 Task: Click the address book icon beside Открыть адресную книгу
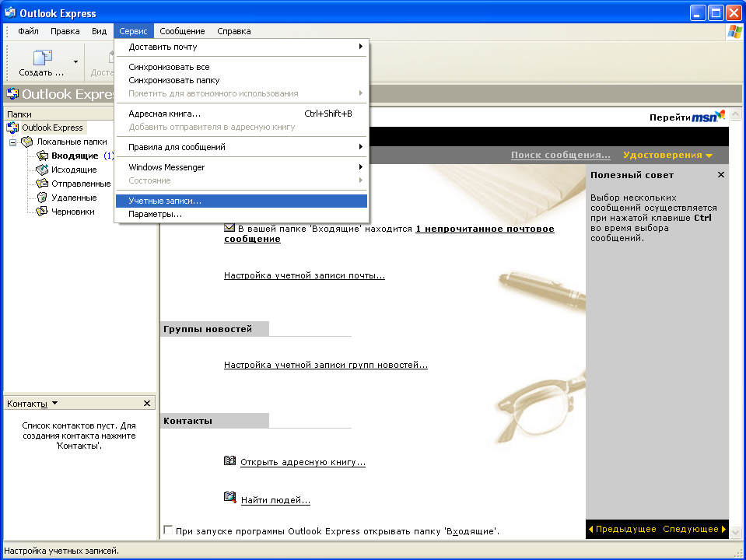pyautogui.click(x=229, y=460)
